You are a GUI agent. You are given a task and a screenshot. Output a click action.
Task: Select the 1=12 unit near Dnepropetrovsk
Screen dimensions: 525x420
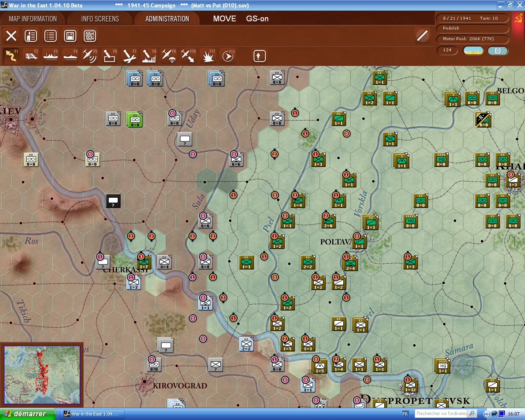pyautogui.click(x=410, y=385)
